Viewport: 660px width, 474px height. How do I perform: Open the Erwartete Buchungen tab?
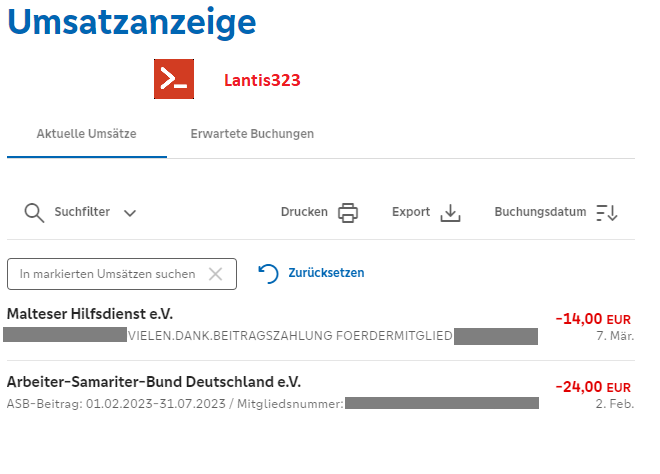point(252,133)
